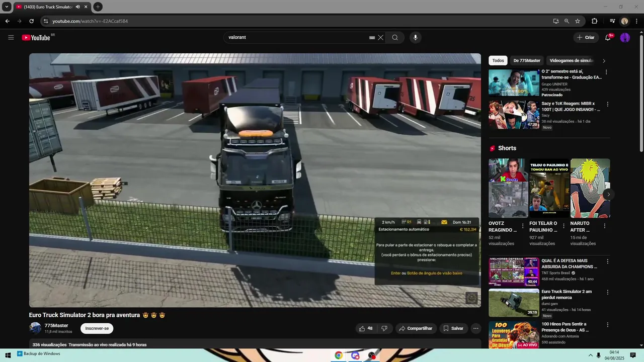Go back in browser history
Image resolution: width=644 pixels, height=362 pixels.
pos(7,21)
